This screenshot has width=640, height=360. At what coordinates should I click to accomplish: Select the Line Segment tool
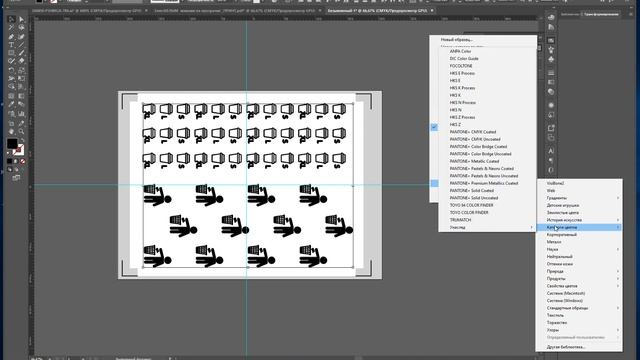click(x=21, y=45)
